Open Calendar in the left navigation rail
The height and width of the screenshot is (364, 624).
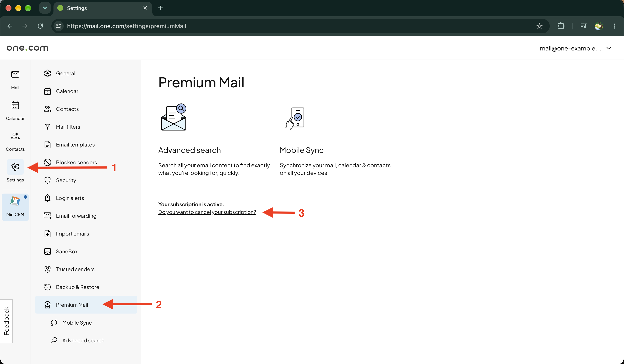(15, 111)
